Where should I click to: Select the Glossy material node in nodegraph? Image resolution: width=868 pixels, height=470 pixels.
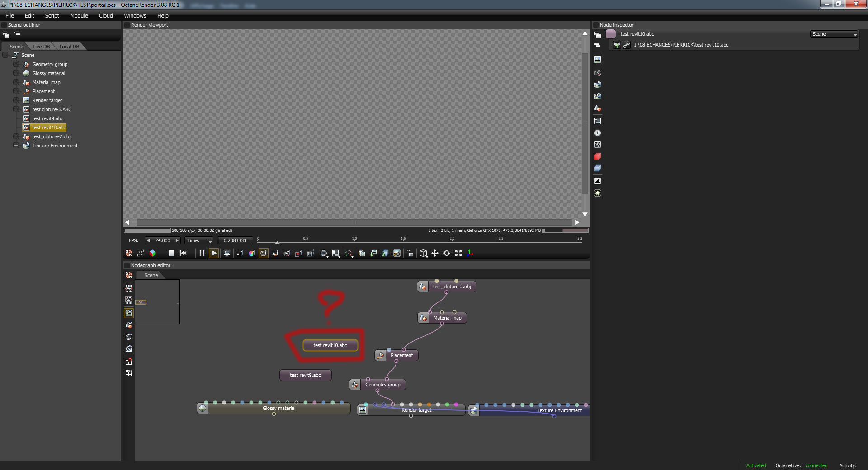pos(274,408)
